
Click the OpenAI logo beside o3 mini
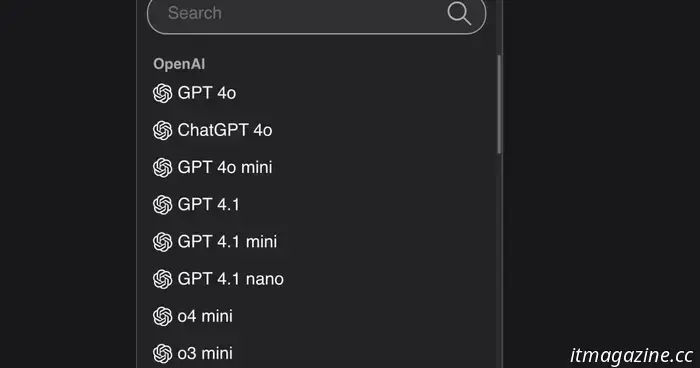coord(162,354)
